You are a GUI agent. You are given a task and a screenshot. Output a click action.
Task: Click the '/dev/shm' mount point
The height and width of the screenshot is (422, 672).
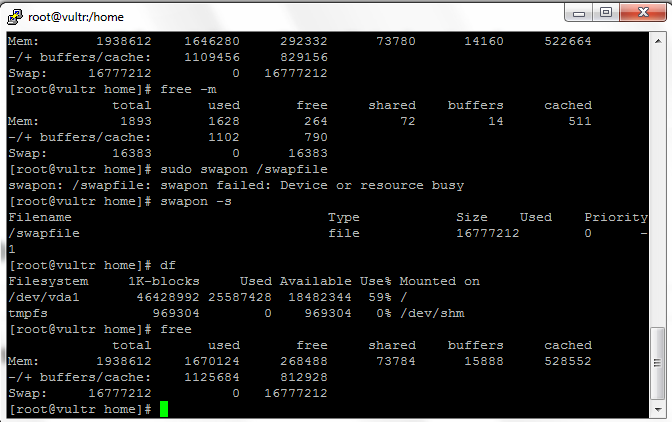click(432, 314)
